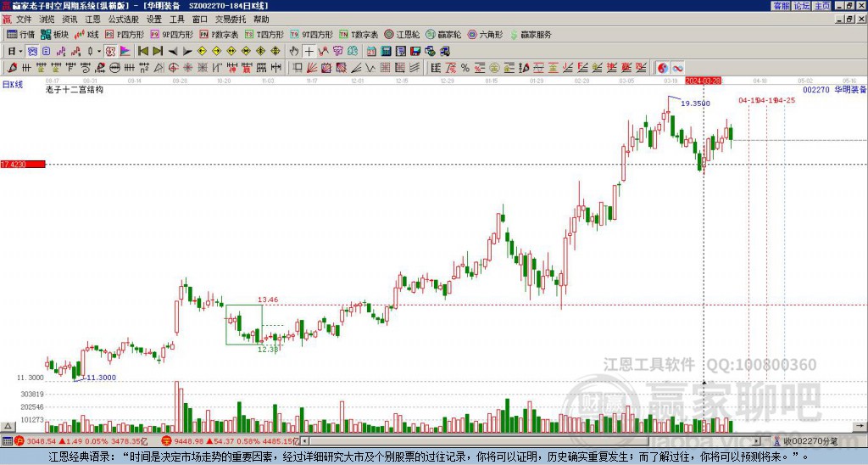Open the P四方形 tool

(125, 34)
